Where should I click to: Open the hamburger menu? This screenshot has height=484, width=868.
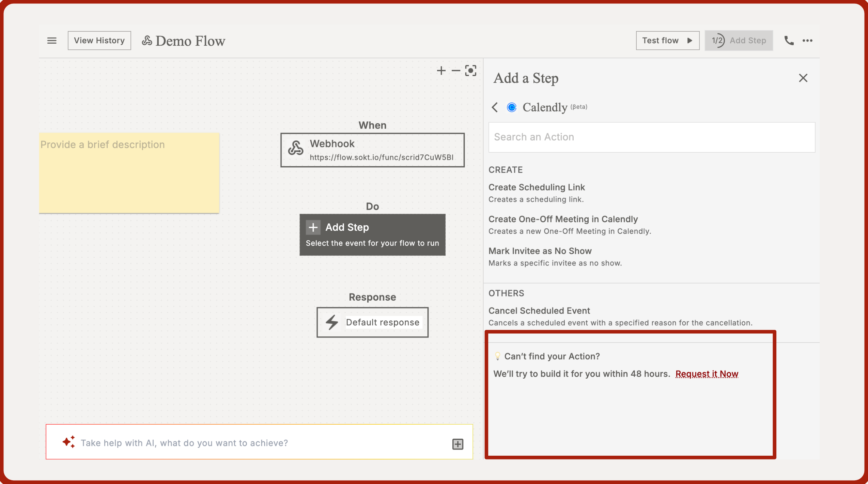pyautogui.click(x=52, y=41)
